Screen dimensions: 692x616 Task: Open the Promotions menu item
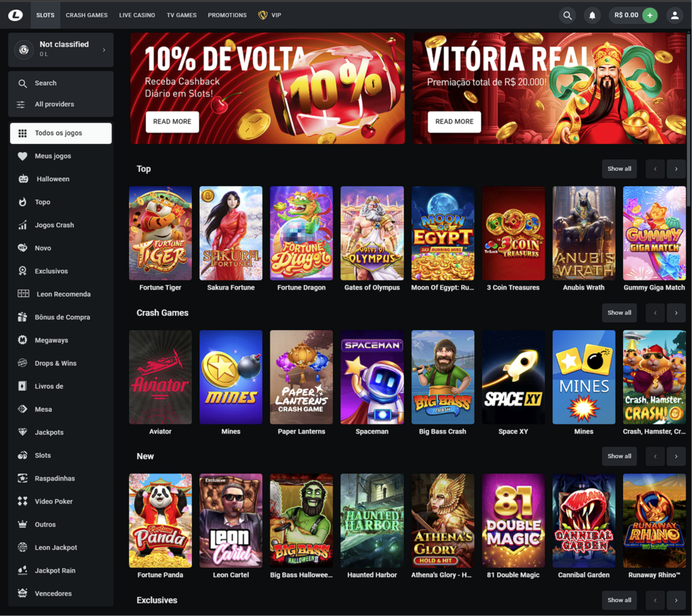[x=227, y=15]
